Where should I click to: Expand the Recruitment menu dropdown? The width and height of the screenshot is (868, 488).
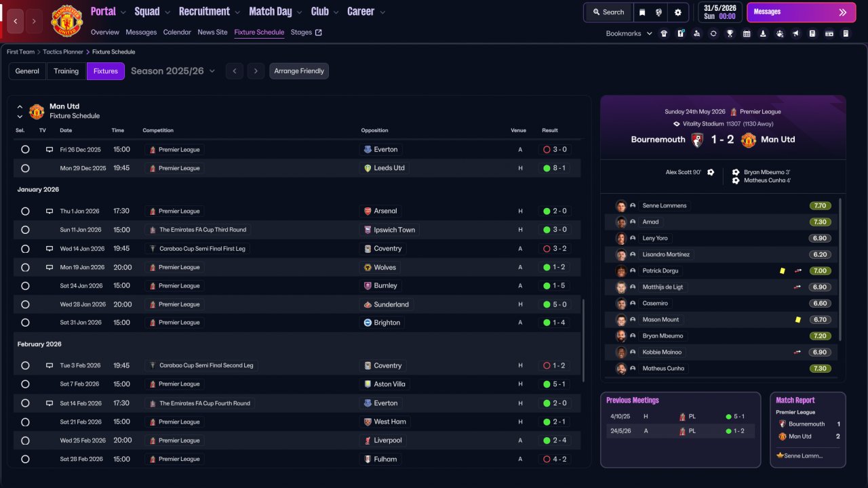237,12
